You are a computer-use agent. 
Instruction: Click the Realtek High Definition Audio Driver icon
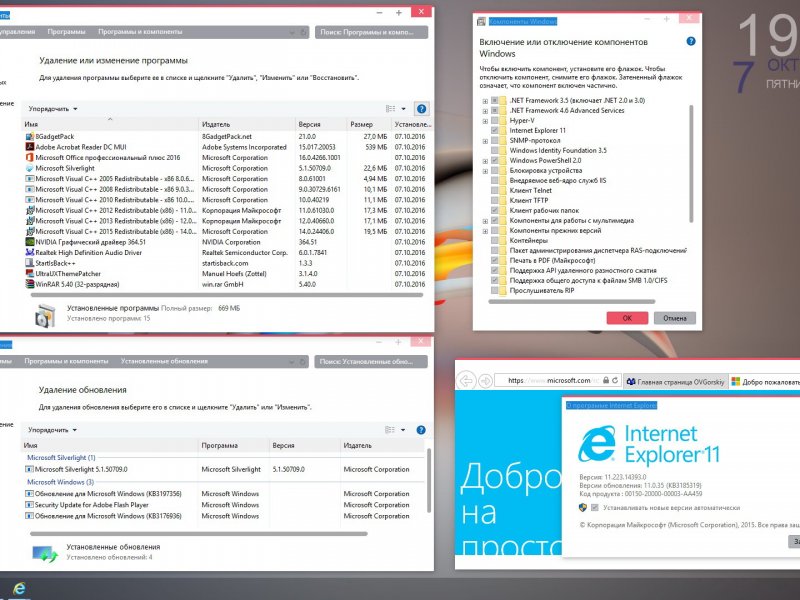click(x=30, y=253)
